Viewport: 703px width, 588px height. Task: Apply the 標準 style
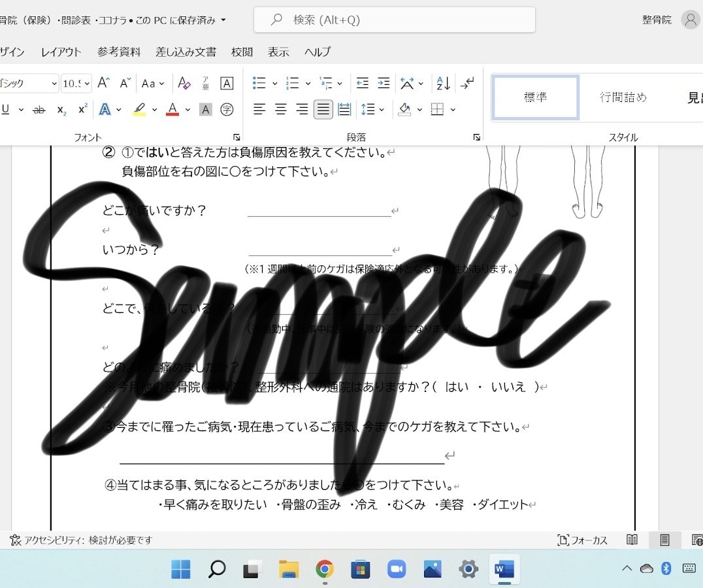click(x=535, y=97)
